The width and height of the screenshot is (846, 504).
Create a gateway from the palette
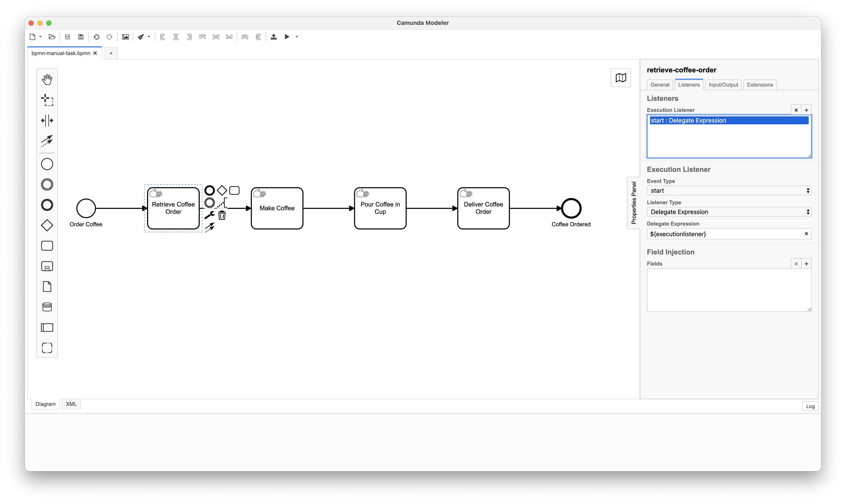pos(47,226)
